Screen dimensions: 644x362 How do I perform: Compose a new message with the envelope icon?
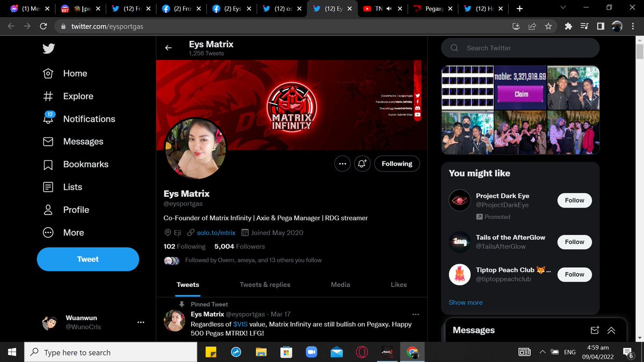point(595,330)
